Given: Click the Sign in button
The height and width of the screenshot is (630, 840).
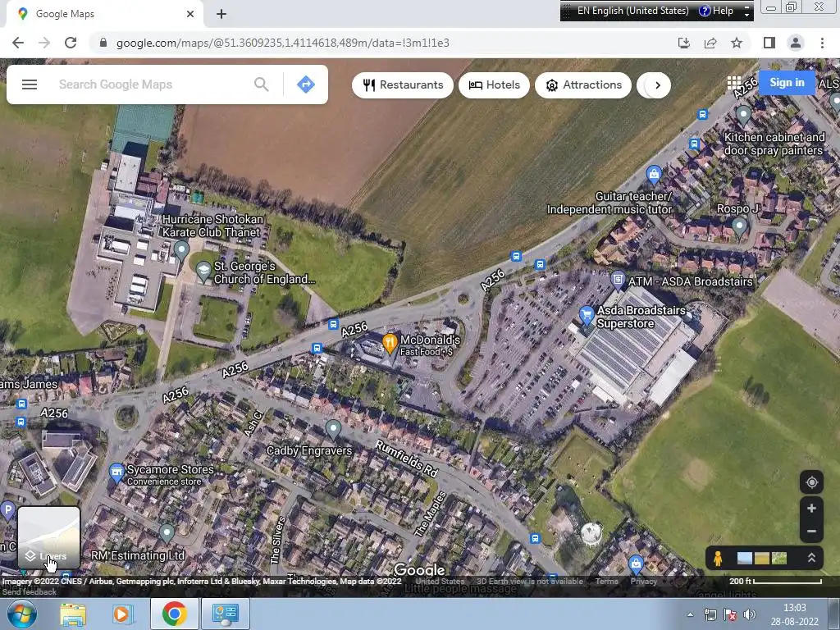Looking at the screenshot, I should [787, 83].
